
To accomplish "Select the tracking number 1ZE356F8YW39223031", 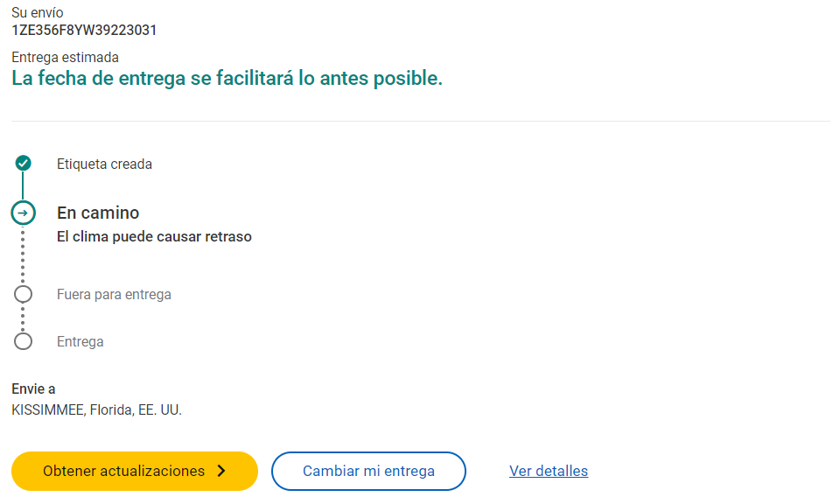I will click(x=84, y=31).
